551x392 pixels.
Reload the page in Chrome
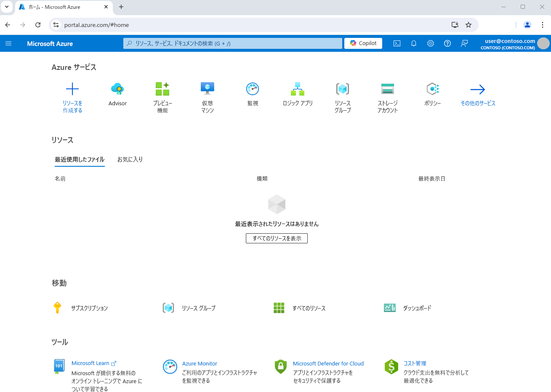pyautogui.click(x=38, y=25)
